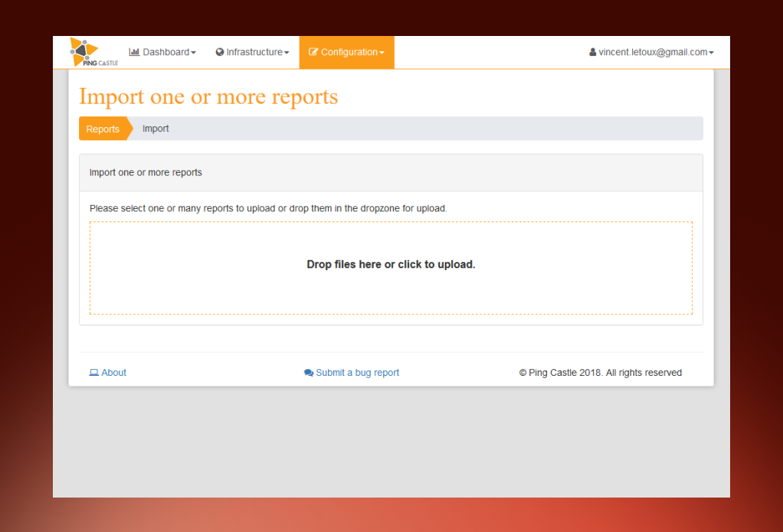Click the laptop icon beside About
Image resolution: width=783 pixels, height=532 pixels.
[x=94, y=373]
